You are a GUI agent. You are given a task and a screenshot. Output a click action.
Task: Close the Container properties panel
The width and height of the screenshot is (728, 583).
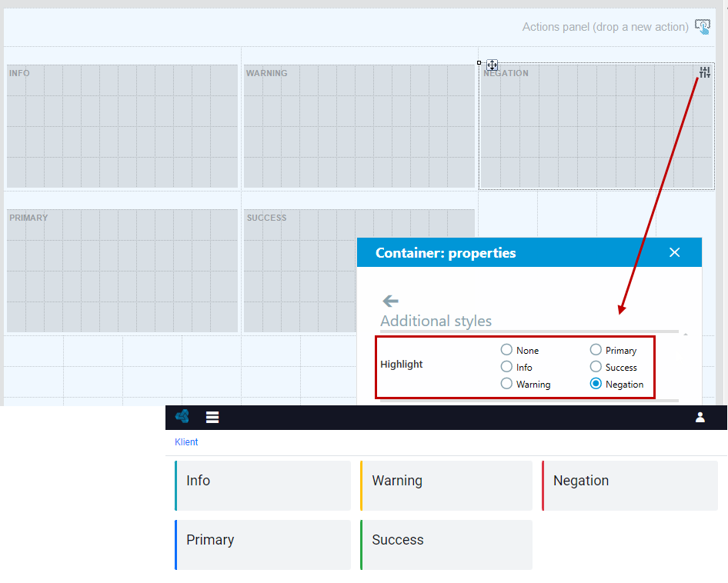pos(675,252)
